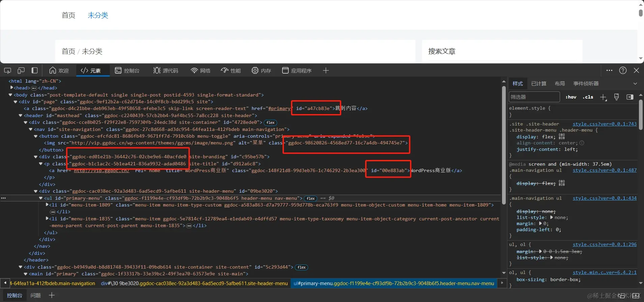Select the 已计算 computed tab
644x302 pixels.
[x=539, y=84]
